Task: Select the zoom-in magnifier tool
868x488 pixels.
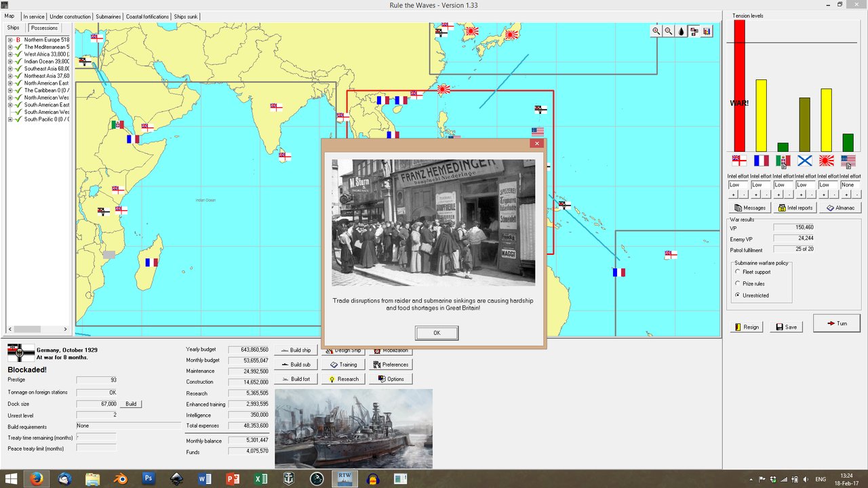Action: point(656,30)
